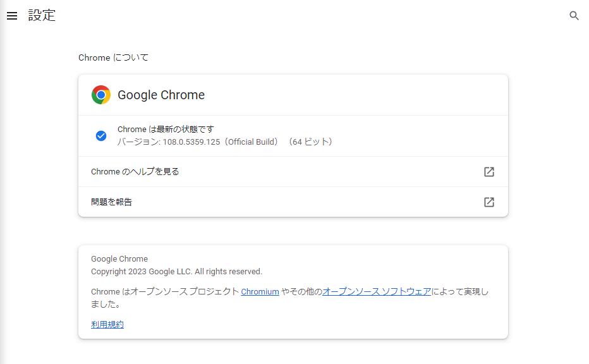Click external link icon beside 問題を報告

[x=489, y=202]
